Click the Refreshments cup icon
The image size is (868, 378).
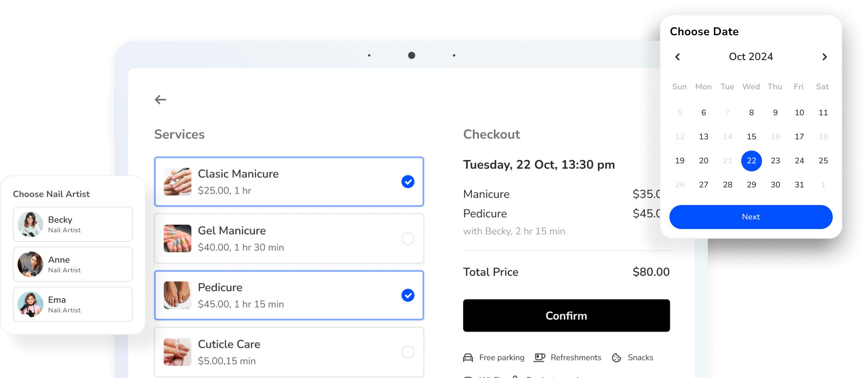[x=539, y=358]
